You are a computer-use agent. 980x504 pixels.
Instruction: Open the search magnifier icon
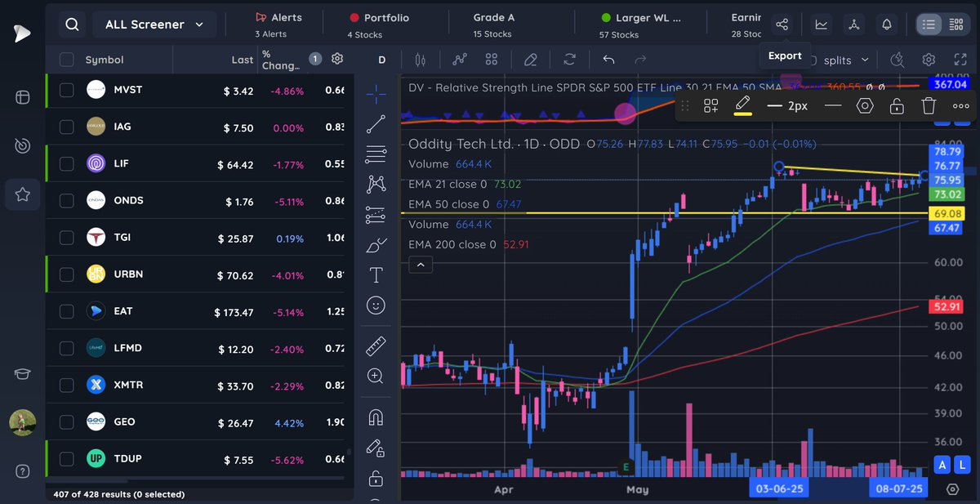pos(72,25)
